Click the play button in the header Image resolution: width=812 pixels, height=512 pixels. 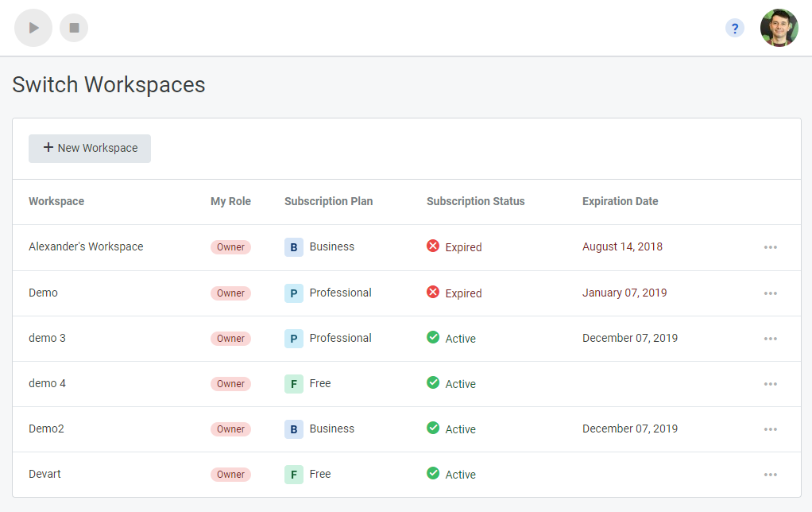tap(33, 28)
